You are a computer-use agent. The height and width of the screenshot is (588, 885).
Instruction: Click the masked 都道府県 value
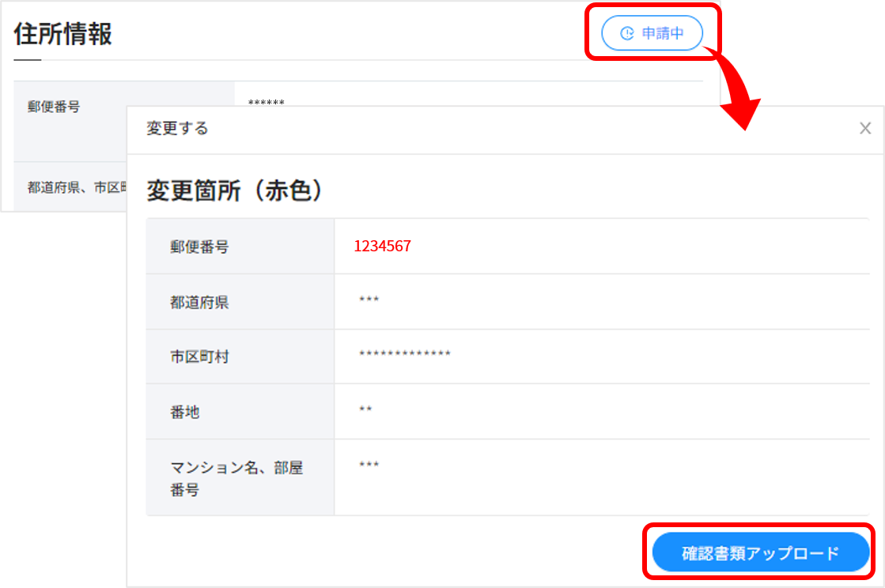[x=369, y=300]
